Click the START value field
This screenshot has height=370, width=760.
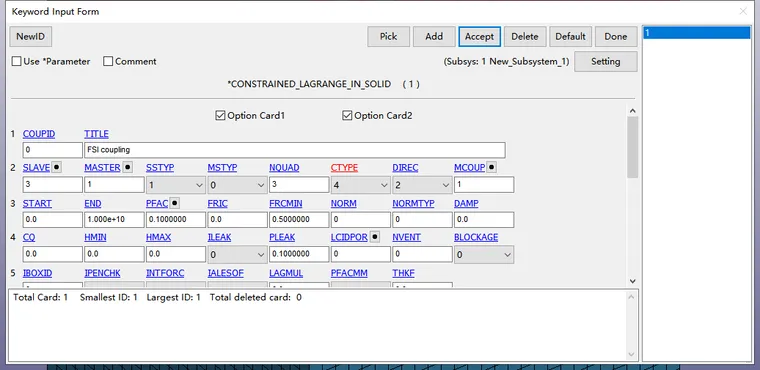tap(52, 220)
